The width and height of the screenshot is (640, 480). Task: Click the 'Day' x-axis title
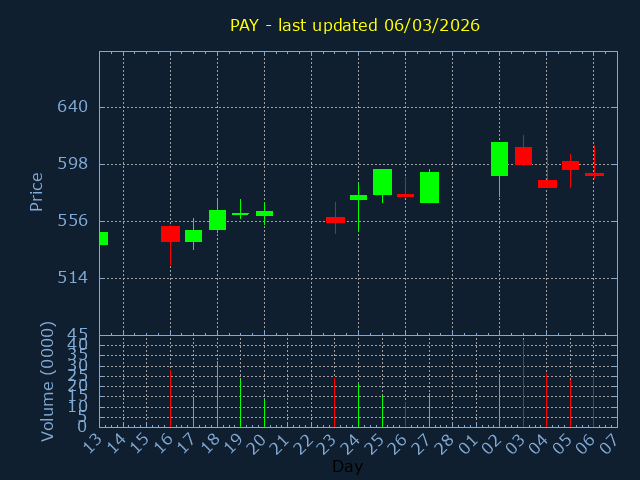[347, 466]
